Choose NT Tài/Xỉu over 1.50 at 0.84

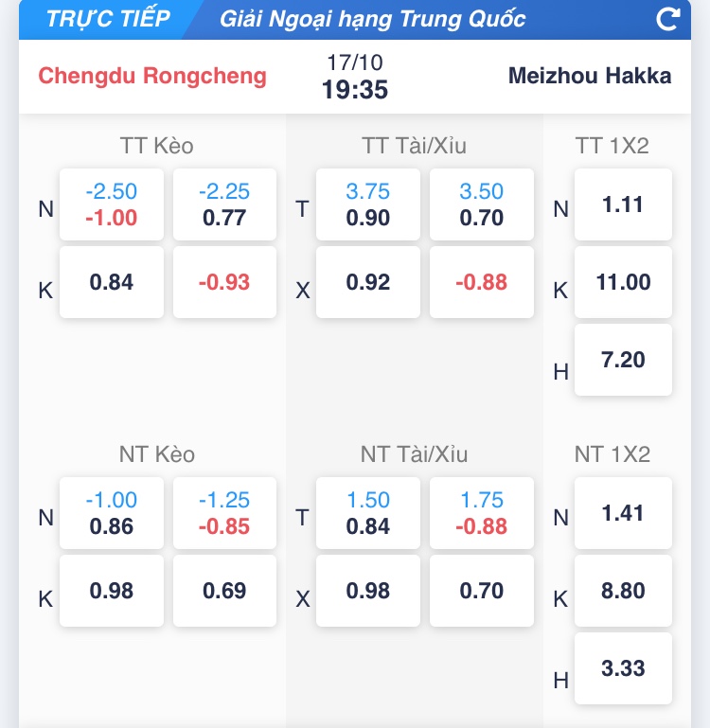coord(368,513)
